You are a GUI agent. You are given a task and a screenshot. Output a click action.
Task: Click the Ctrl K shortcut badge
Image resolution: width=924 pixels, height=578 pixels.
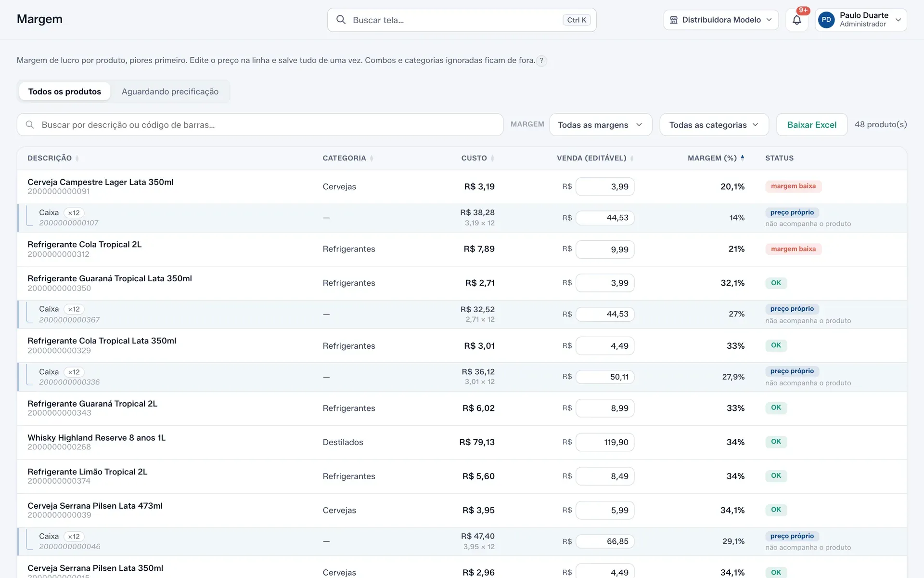[577, 20]
